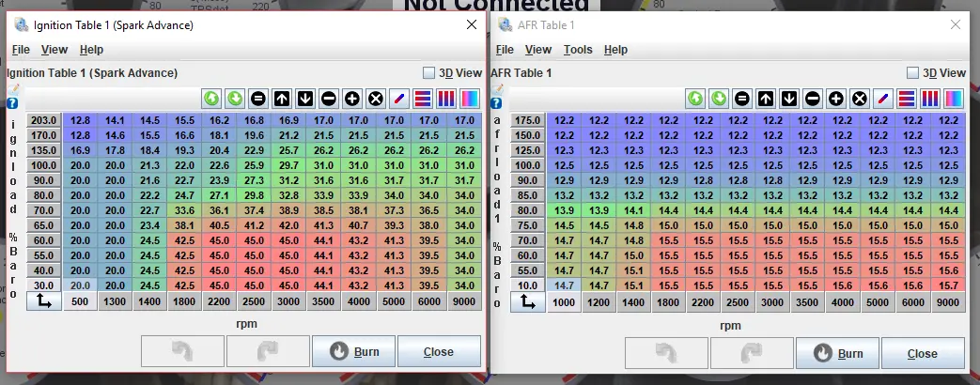Open Help menu in Ignition Table window
Viewport: 980px width, 385px height.
[x=91, y=50]
